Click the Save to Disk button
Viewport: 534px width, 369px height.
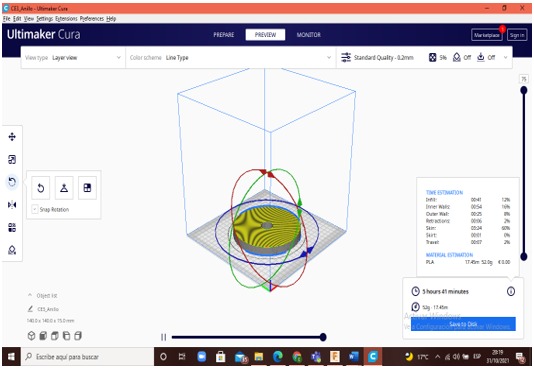pos(463,324)
